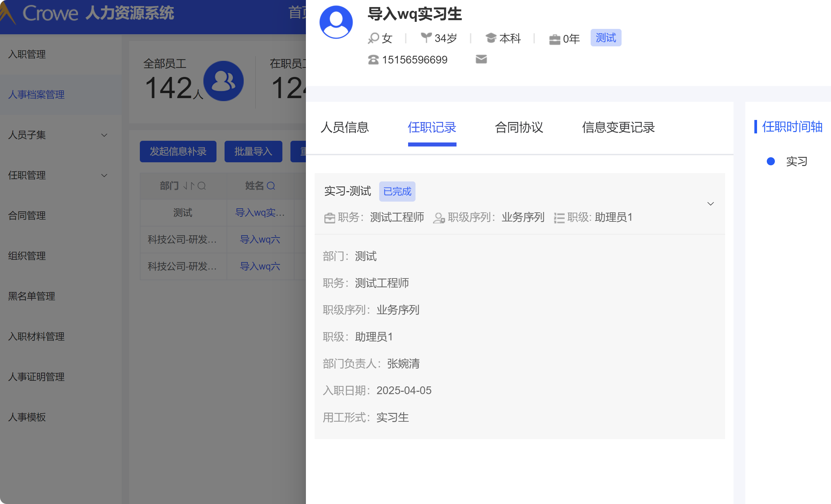Screen dimensions: 831x504
Task: Open the 信息变更记录 tab
Action: (x=618, y=127)
